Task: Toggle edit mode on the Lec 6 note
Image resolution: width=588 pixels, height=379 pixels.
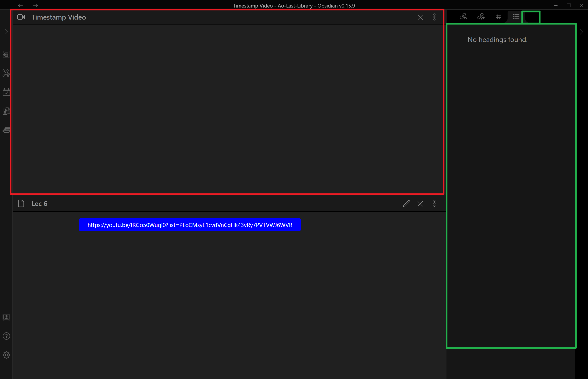Action: (406, 204)
